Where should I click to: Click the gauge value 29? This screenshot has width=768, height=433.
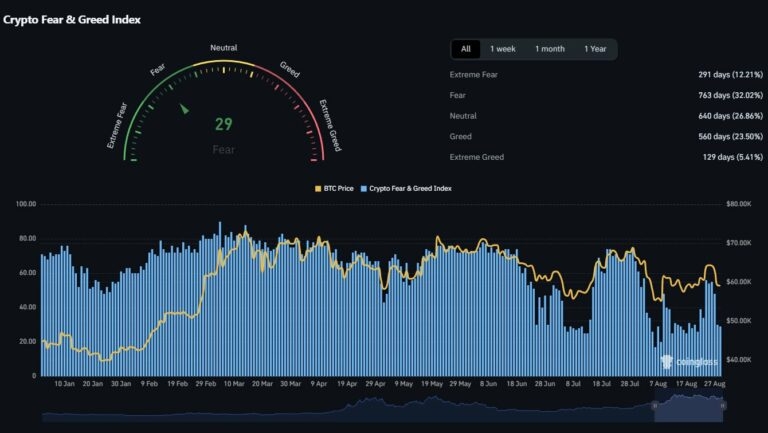click(224, 125)
